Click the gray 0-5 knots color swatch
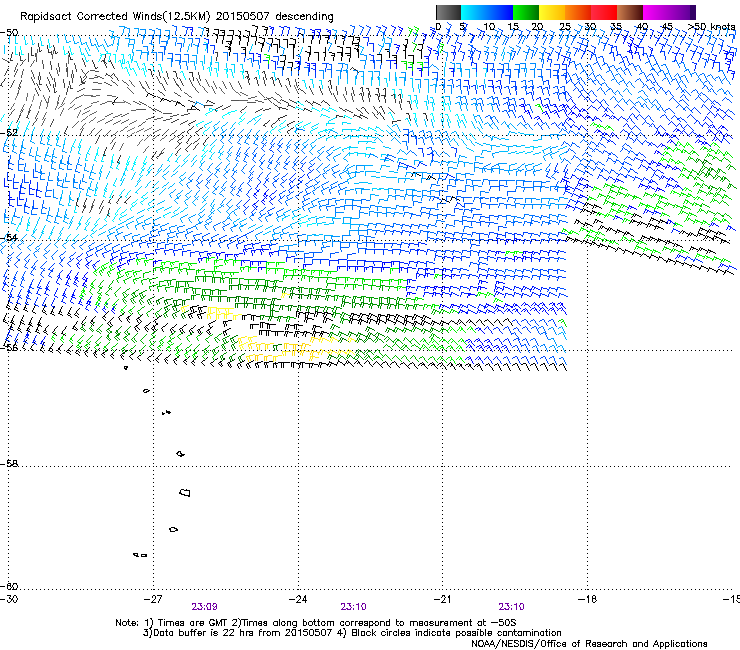Viewport: 740px width, 650px height. [x=448, y=12]
